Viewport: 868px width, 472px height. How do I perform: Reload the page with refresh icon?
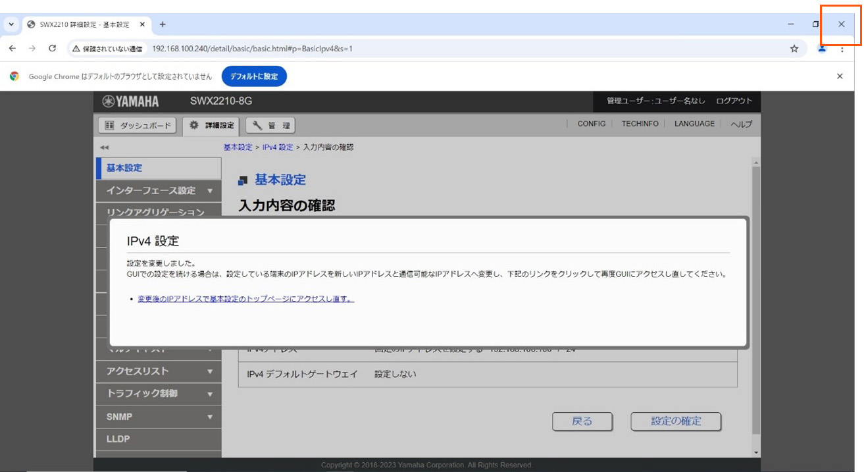coord(53,49)
